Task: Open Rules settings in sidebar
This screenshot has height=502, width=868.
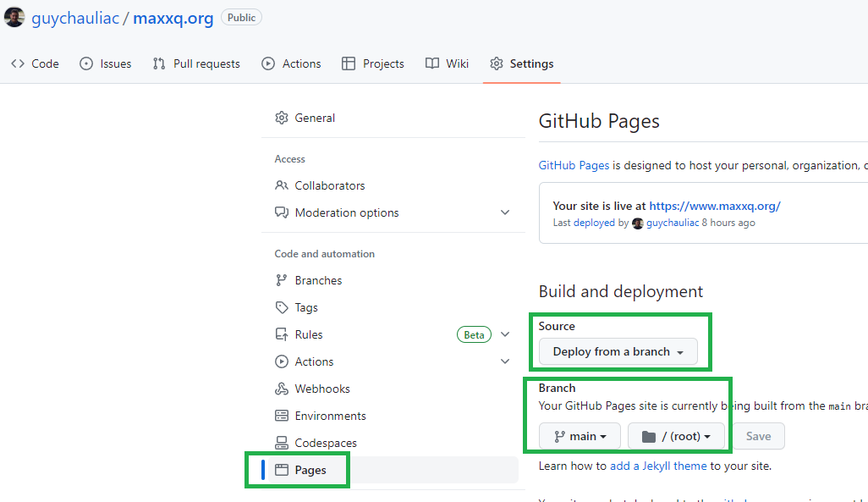Action: pos(393,334)
